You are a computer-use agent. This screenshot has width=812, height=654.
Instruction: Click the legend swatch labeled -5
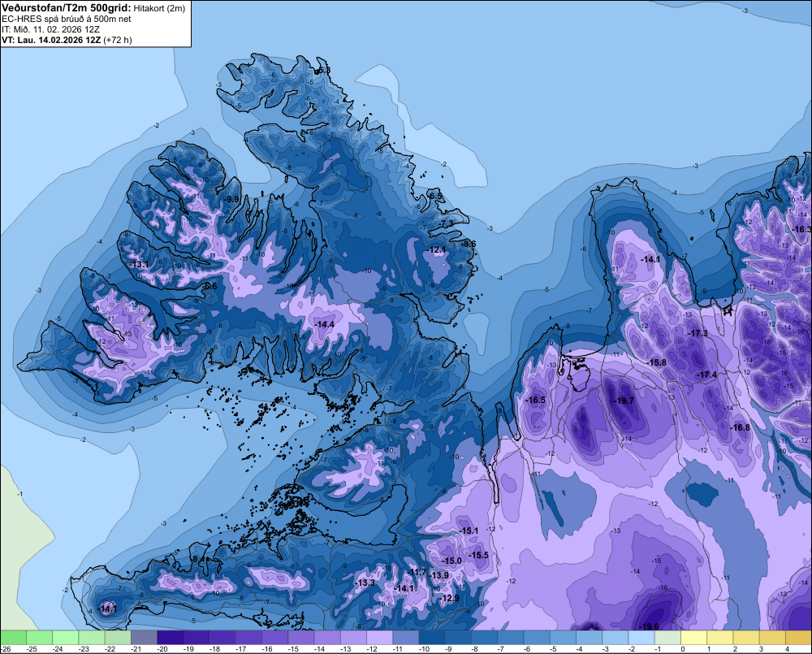pyautogui.click(x=563, y=637)
